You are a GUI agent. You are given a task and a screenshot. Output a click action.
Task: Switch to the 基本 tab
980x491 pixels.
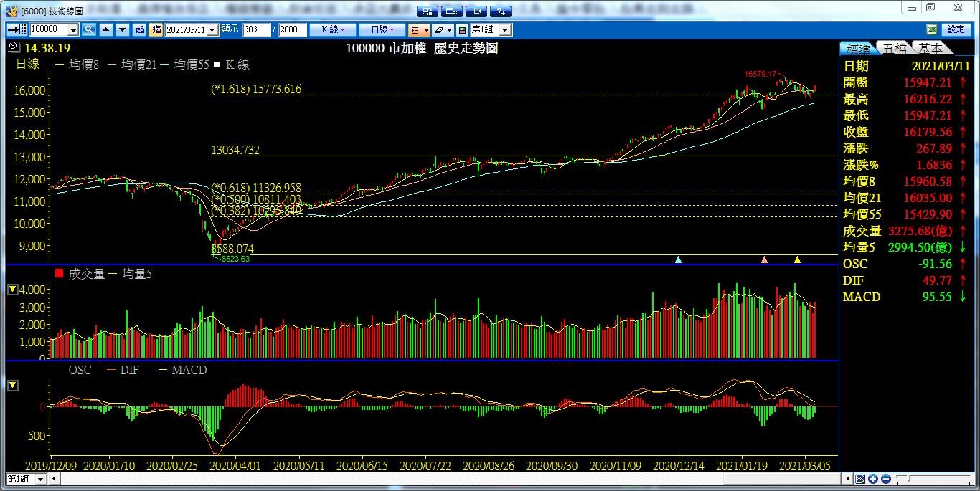click(x=930, y=48)
